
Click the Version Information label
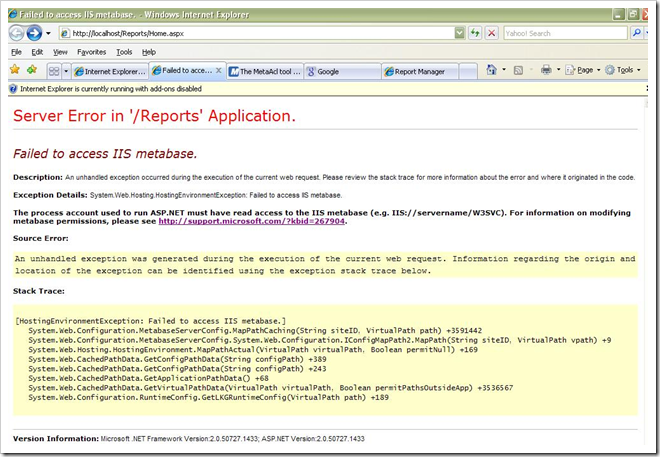(56, 438)
